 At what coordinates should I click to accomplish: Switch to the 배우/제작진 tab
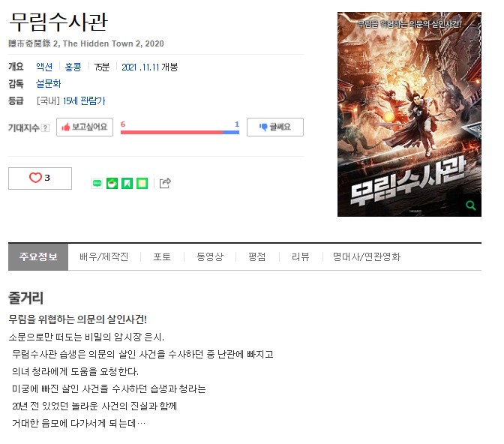pyautogui.click(x=104, y=257)
